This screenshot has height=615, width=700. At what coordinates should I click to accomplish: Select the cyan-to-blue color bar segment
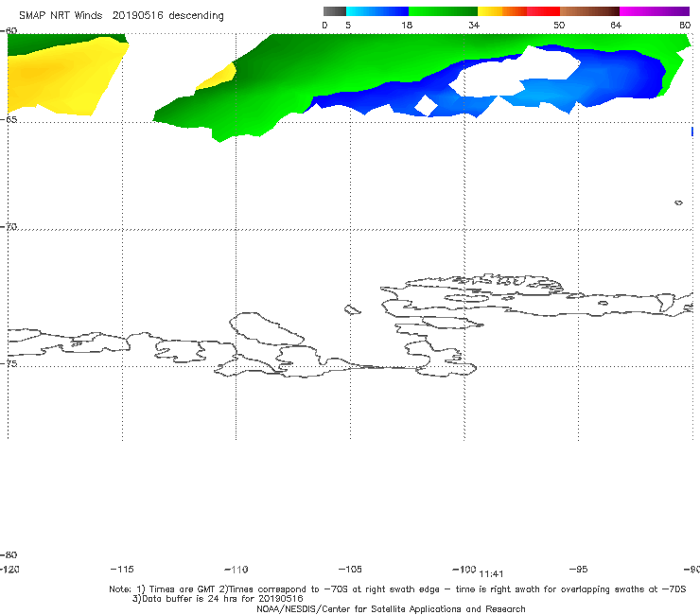pyautogui.click(x=377, y=11)
